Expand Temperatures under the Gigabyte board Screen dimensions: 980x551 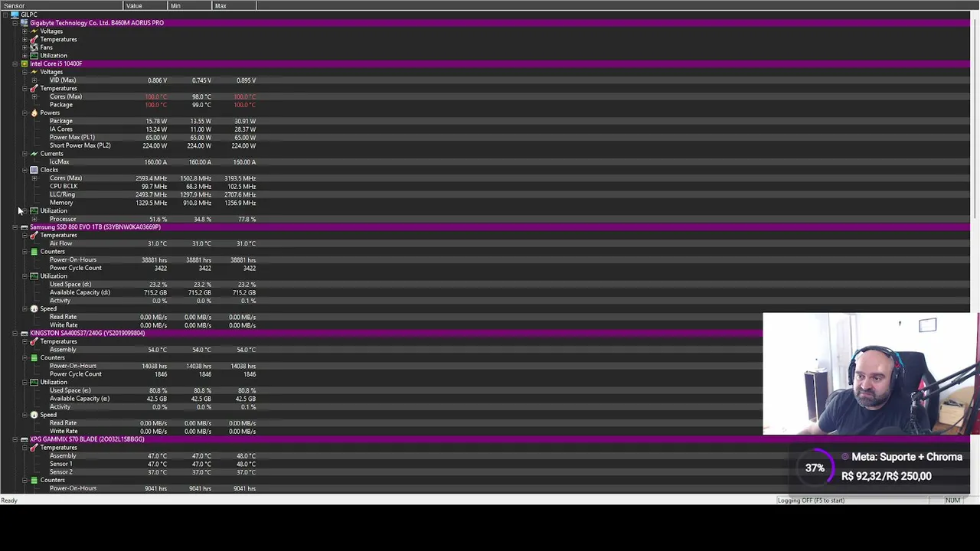pyautogui.click(x=24, y=39)
